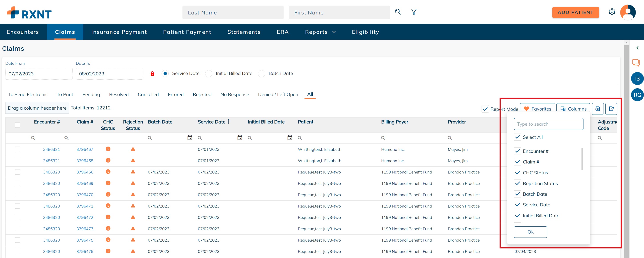Image resolution: width=644 pixels, height=258 pixels.
Task: Click the Date From input field
Action: (x=39, y=74)
